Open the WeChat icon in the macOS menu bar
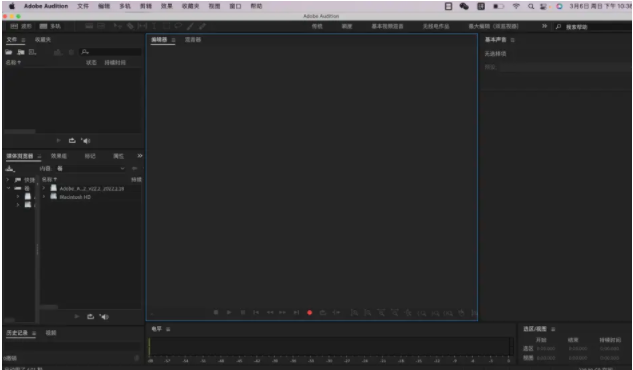The height and width of the screenshot is (370, 633). pos(464,6)
